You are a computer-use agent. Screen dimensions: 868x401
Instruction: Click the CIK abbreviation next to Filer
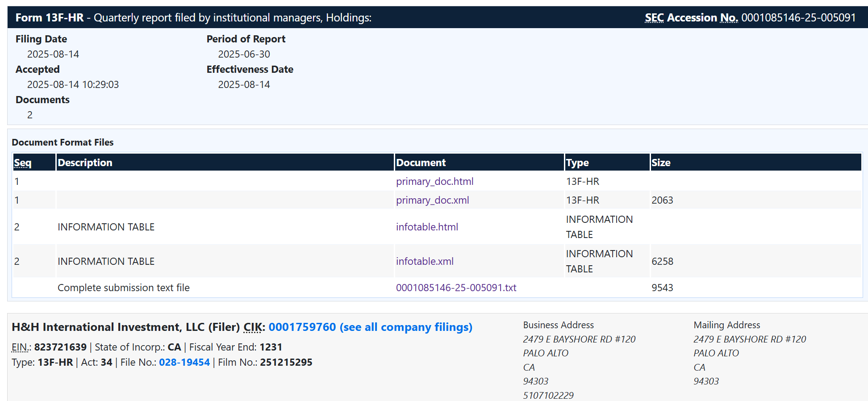point(253,327)
